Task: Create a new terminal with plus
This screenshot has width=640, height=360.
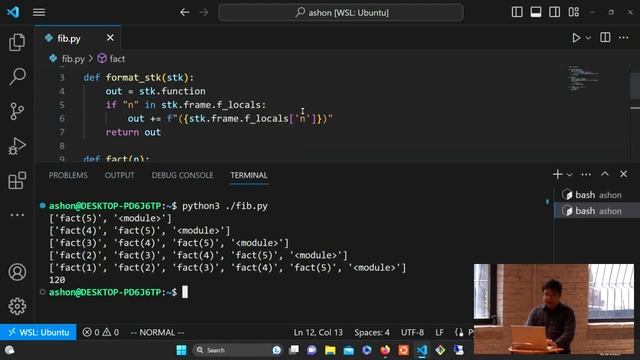Action: click(x=558, y=174)
